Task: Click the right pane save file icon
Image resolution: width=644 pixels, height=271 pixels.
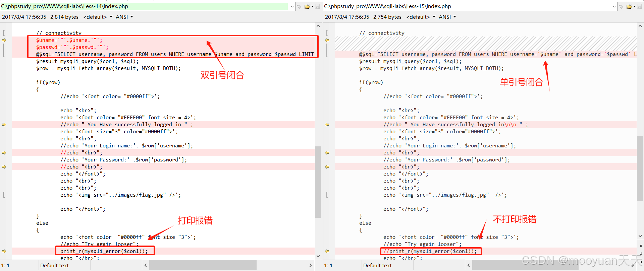Action: pos(640,6)
